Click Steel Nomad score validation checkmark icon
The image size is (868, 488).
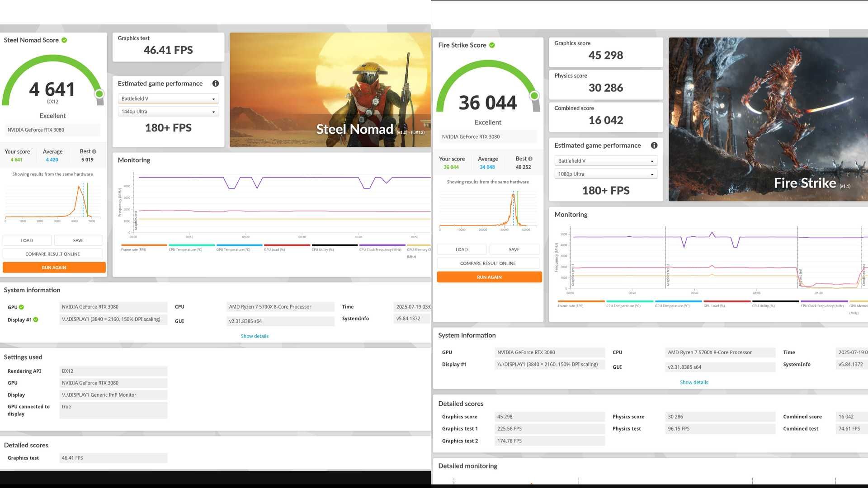[x=64, y=40]
